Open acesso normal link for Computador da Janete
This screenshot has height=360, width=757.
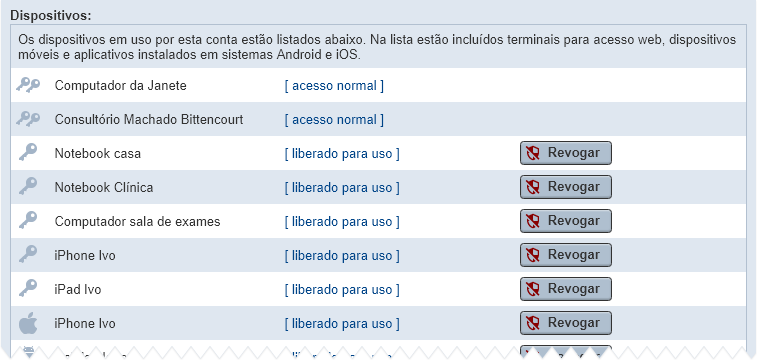click(x=334, y=86)
